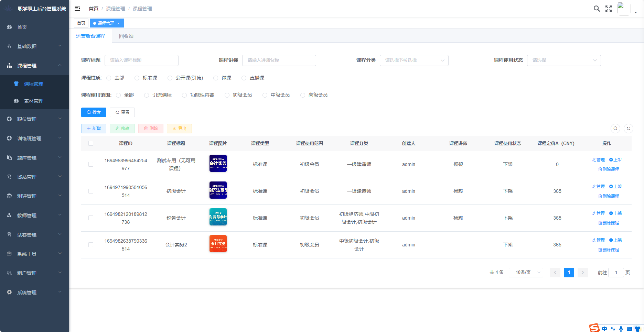Toggle the sidebar collapse hamburger icon
The image size is (644, 332).
coord(77,8)
